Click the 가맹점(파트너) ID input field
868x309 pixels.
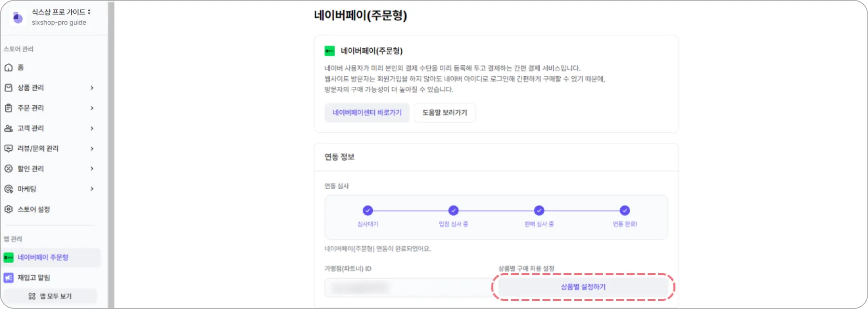[408, 288]
